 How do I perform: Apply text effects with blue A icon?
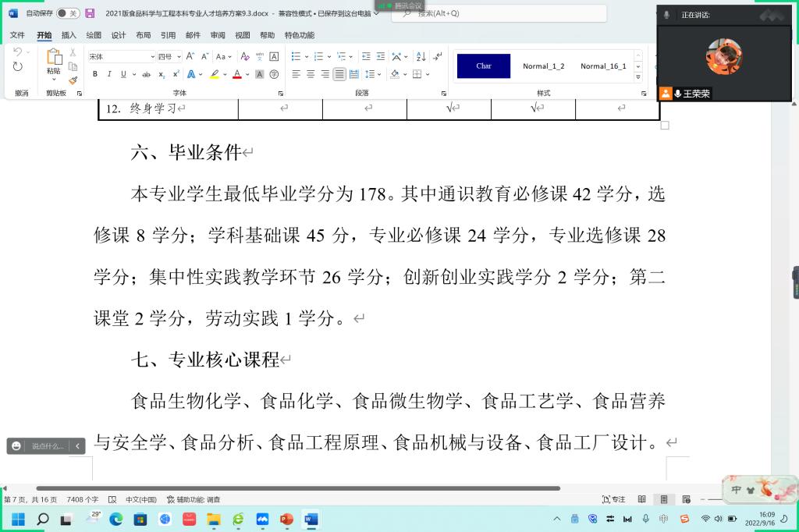191,74
